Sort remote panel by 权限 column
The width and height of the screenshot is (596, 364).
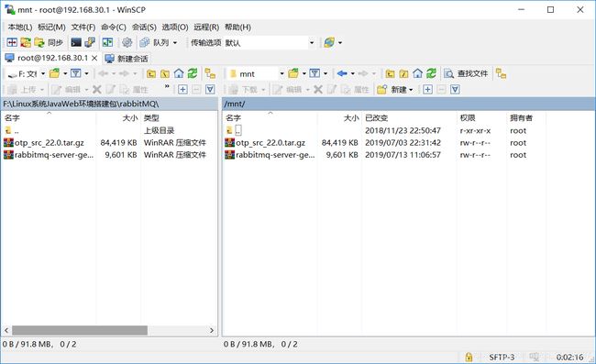(x=481, y=117)
